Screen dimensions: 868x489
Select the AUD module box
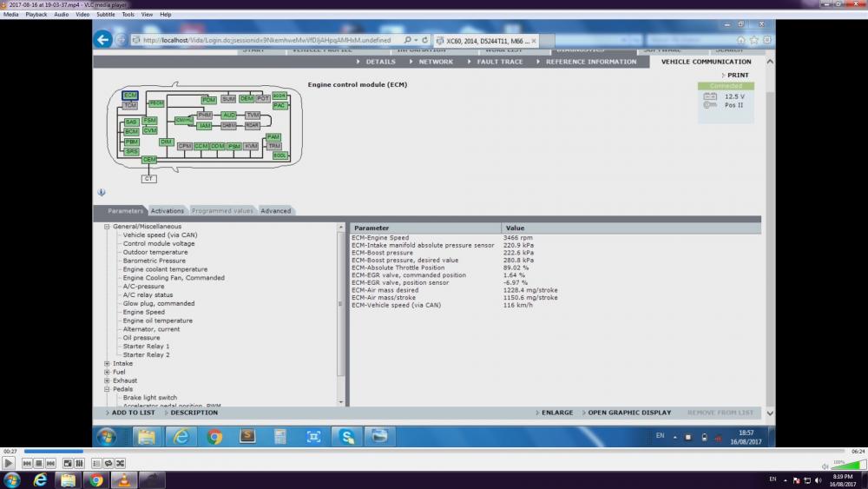pyautogui.click(x=228, y=115)
